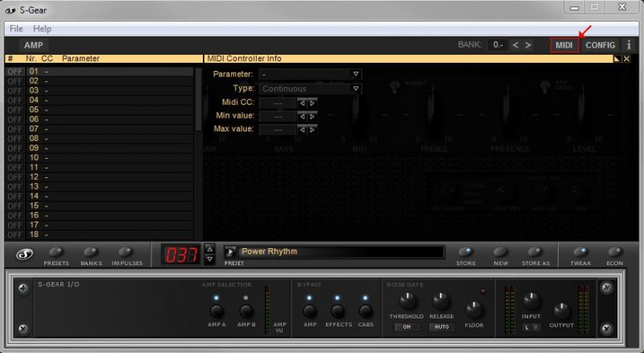644x353 pixels.
Task: Toggle OFF state for controller 10
Action: point(14,158)
